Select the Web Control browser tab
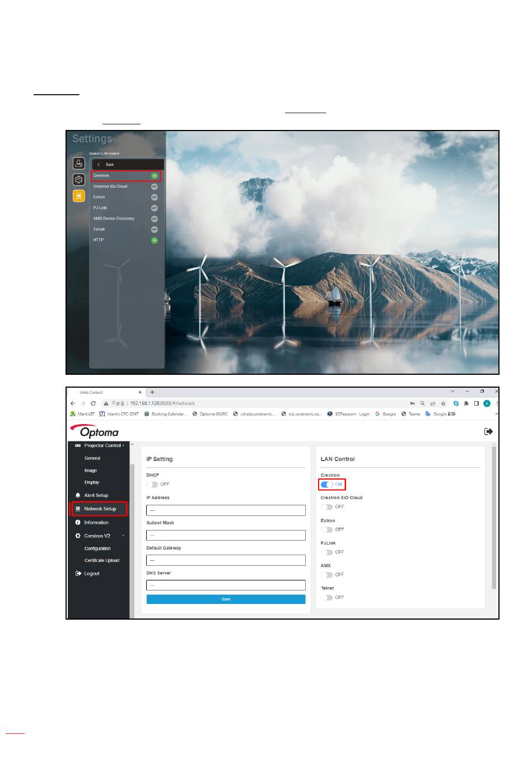The width and height of the screenshot is (532, 758). (x=106, y=392)
